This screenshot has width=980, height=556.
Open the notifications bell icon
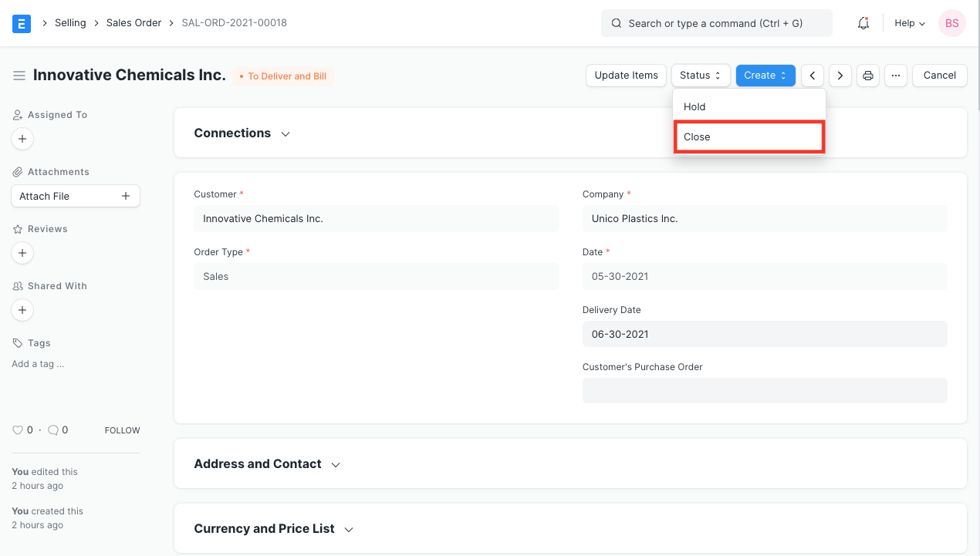[x=863, y=23]
